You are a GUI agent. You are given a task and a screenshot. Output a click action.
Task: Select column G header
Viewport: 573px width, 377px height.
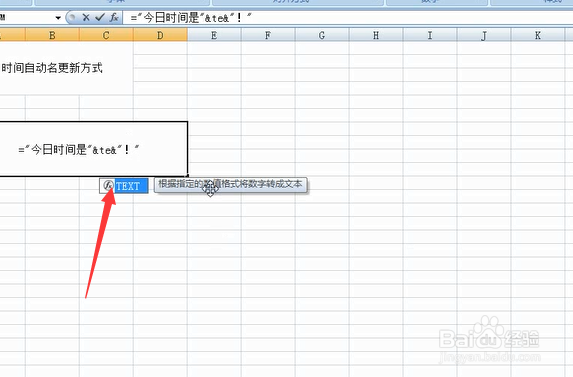pyautogui.click(x=322, y=35)
